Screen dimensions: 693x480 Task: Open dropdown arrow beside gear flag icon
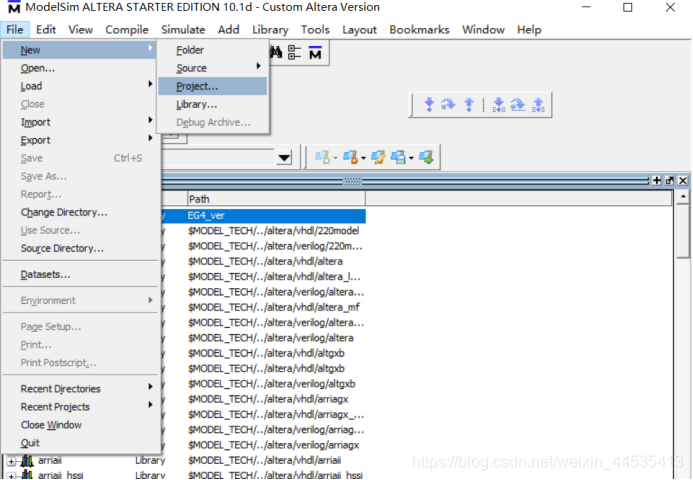click(x=335, y=158)
